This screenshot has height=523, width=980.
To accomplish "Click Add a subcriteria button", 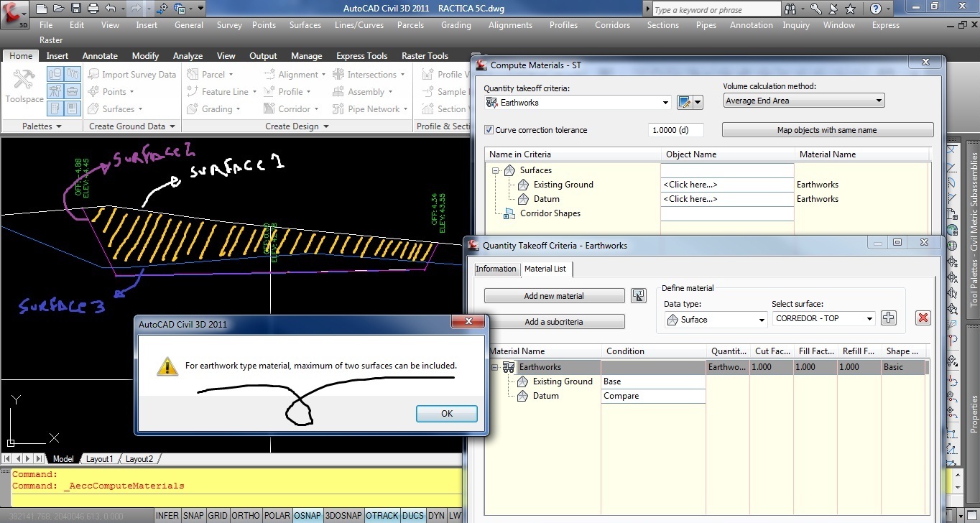I will click(554, 322).
